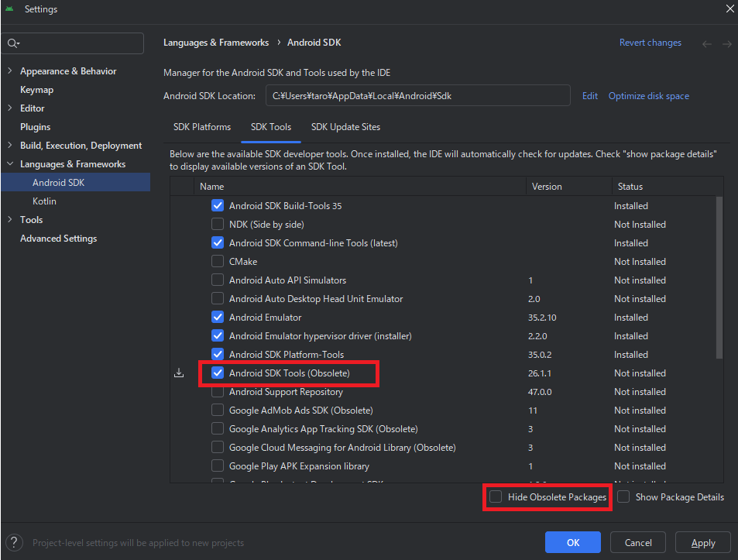Click Optimize disk space link
The width and height of the screenshot is (738, 560).
649,96
